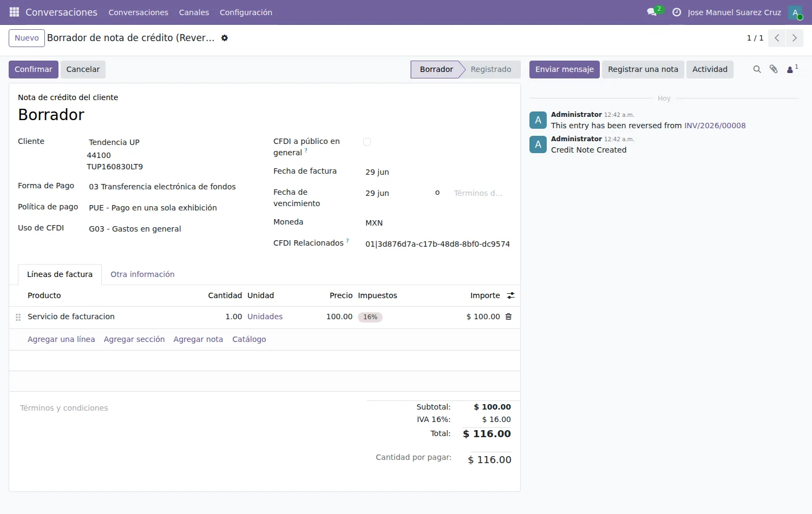Click Registrar una nota
The height and width of the screenshot is (514, 812).
pyautogui.click(x=643, y=69)
